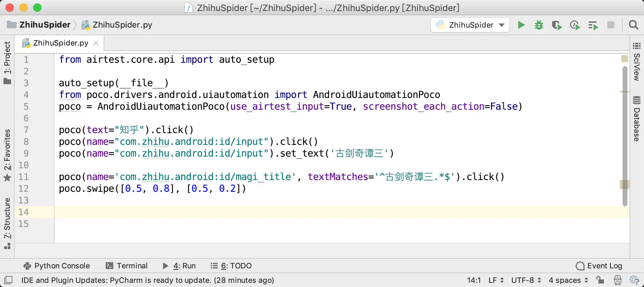Open Search Everywhere magnifier

pyautogui.click(x=634, y=25)
